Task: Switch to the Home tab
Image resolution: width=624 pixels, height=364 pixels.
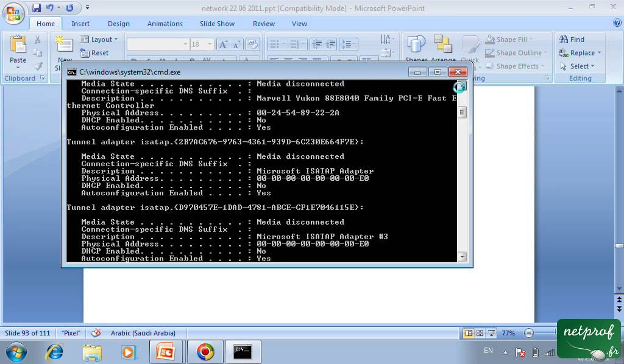Action: pyautogui.click(x=45, y=24)
